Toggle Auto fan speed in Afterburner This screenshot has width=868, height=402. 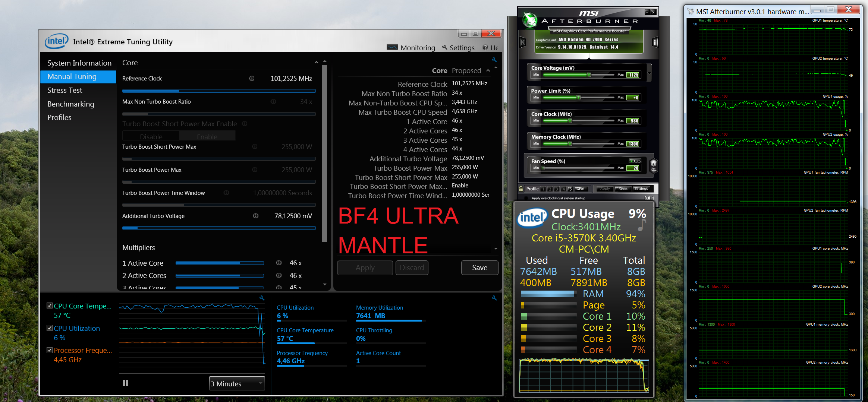[635, 161]
